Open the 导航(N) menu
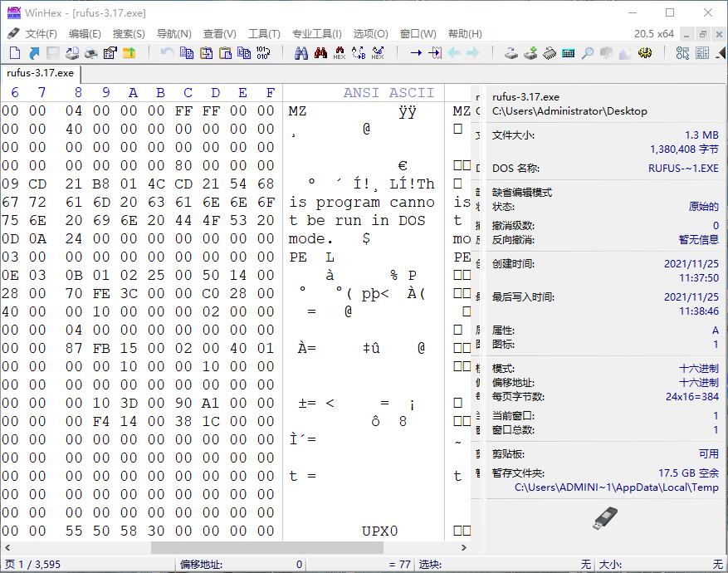The width and height of the screenshot is (728, 573). coord(174,34)
